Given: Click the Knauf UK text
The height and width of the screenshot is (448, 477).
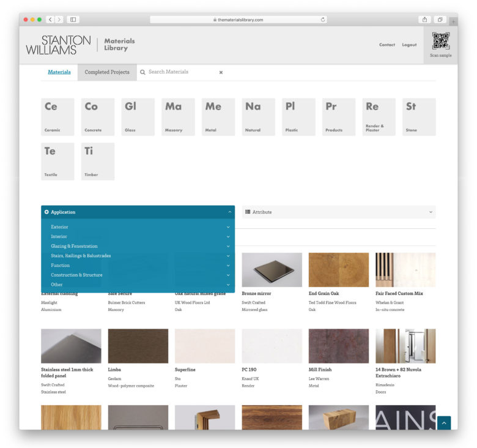Looking at the screenshot, I should 250,379.
